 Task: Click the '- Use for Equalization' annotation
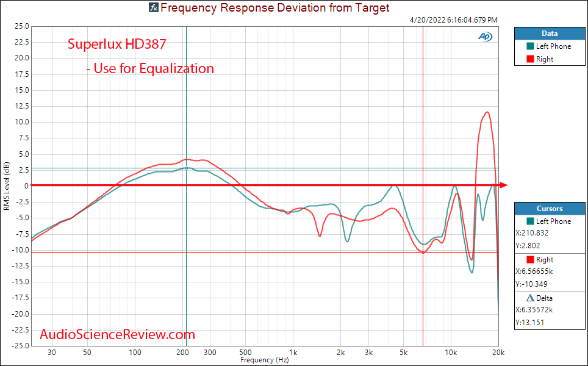coord(150,68)
